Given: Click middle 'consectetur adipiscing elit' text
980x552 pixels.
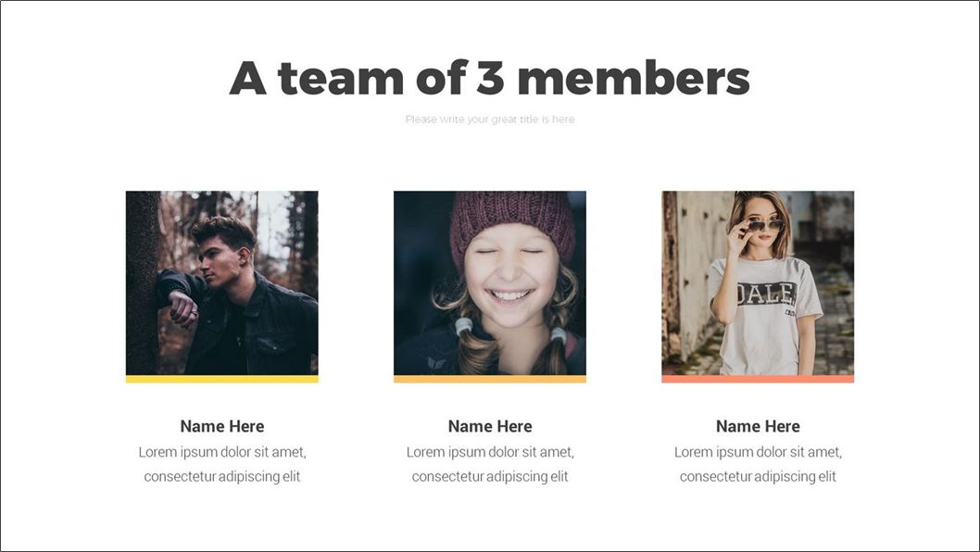Looking at the screenshot, I should click(490, 476).
